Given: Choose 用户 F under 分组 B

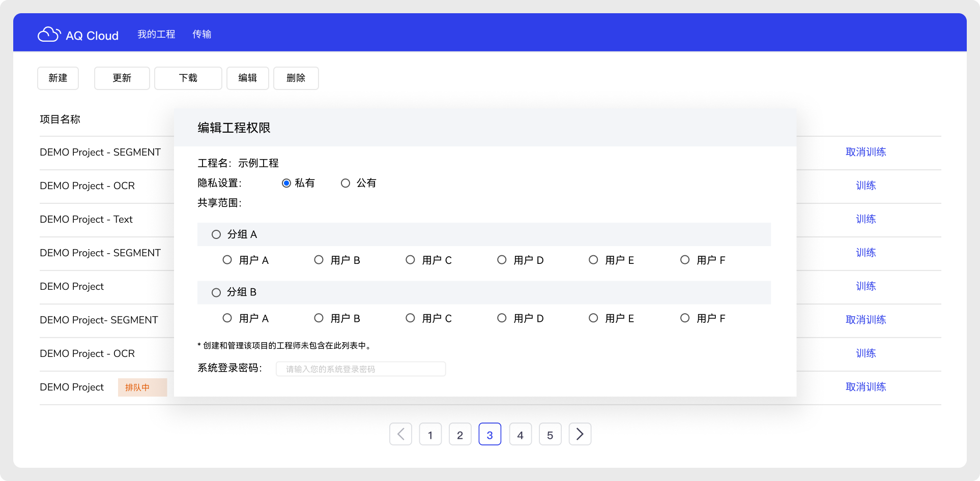Looking at the screenshot, I should (x=685, y=318).
